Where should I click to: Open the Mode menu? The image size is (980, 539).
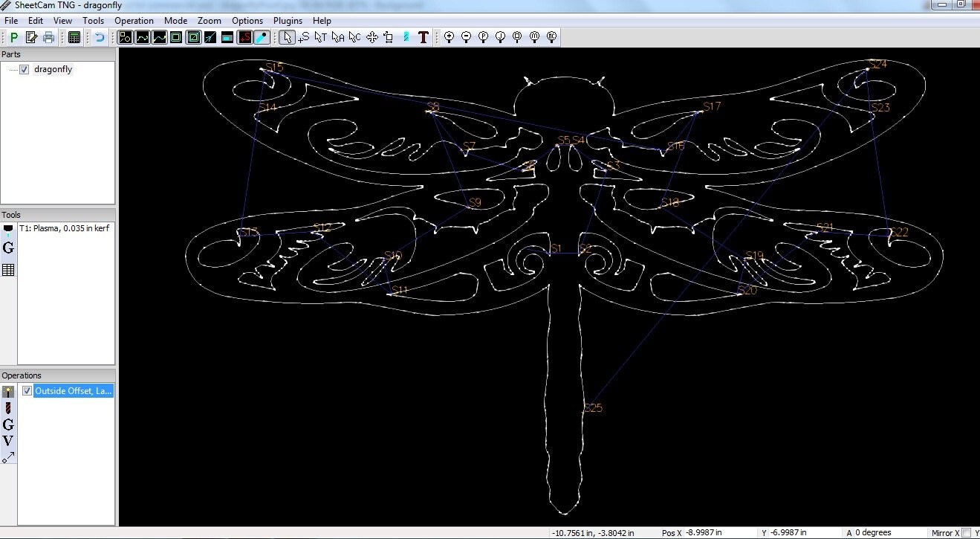click(x=175, y=21)
